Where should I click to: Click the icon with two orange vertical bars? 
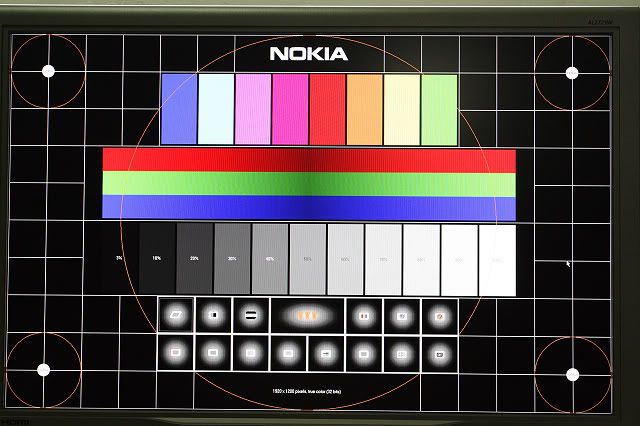coord(364,315)
